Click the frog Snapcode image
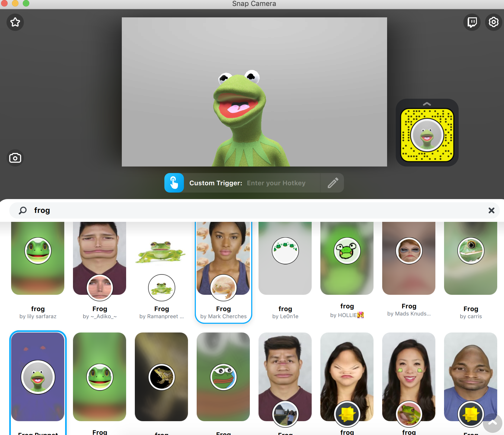This screenshot has height=435, width=504. [427, 135]
